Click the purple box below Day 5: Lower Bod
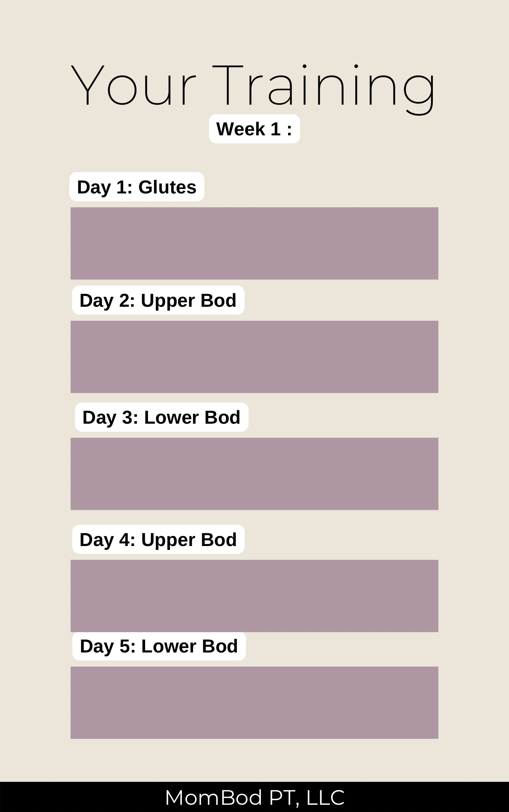The width and height of the screenshot is (509, 812). pyautogui.click(x=255, y=703)
